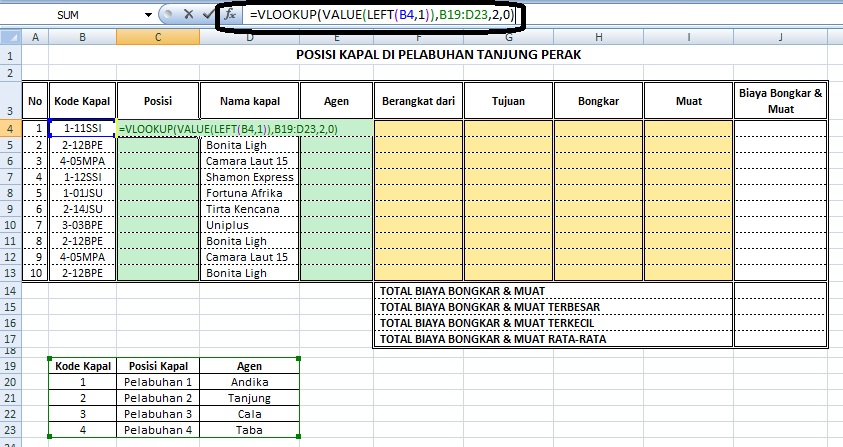Click Posisi Kapal header in lookup table

coord(158,366)
